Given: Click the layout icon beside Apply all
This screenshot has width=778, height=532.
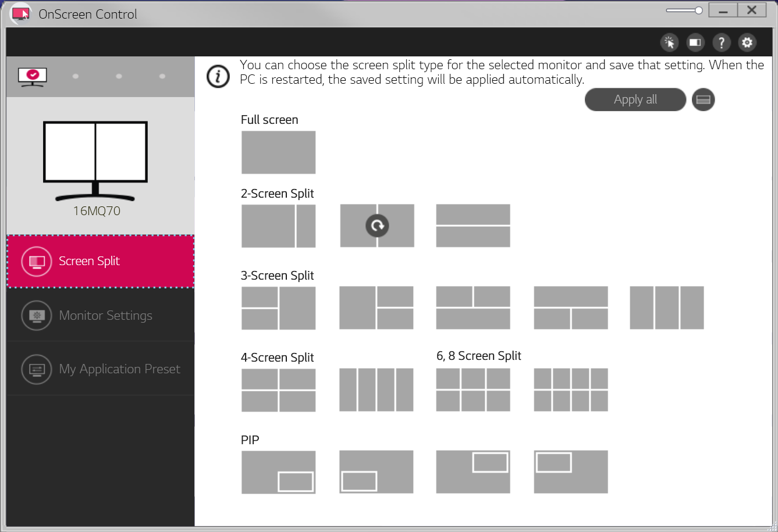Looking at the screenshot, I should click(x=703, y=99).
